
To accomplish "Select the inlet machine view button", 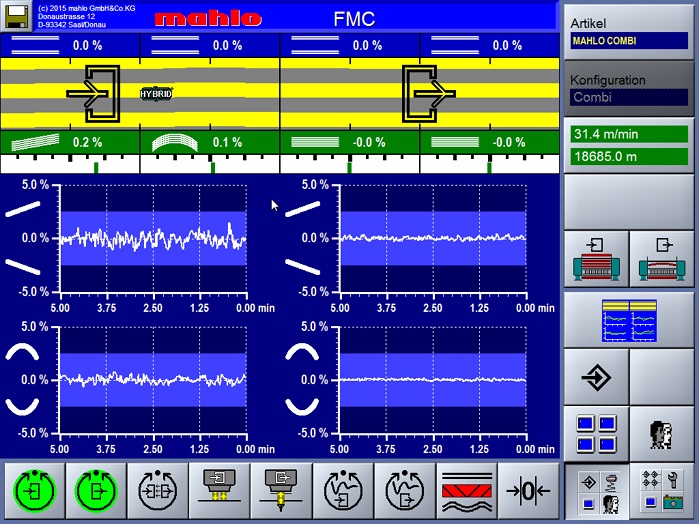I will pos(596,259).
